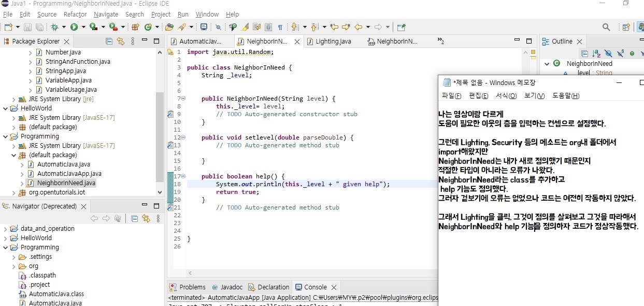The image size is (644, 306).
Task: Fold the help() method at line 17
Action: coord(183,176)
